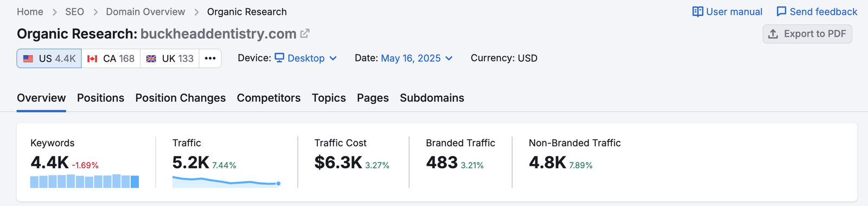Viewport: 868px width, 206px height.
Task: Click the Keywords bar chart
Action: (x=85, y=181)
